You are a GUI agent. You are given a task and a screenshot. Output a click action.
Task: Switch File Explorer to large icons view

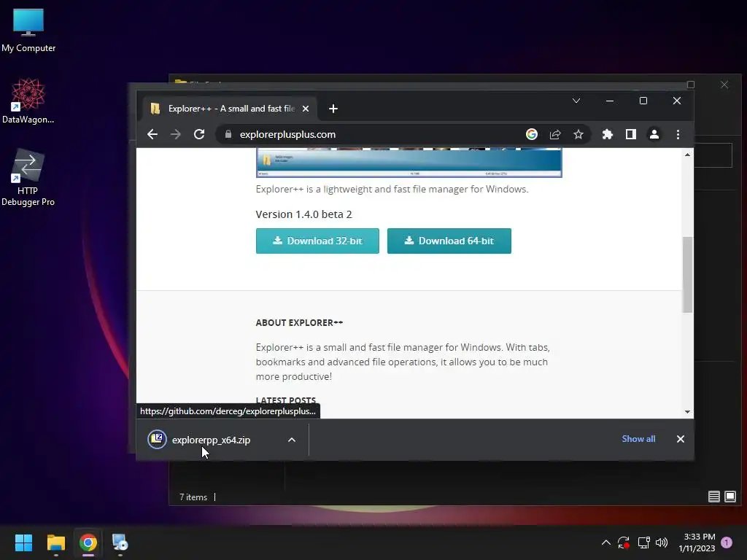[729, 497]
